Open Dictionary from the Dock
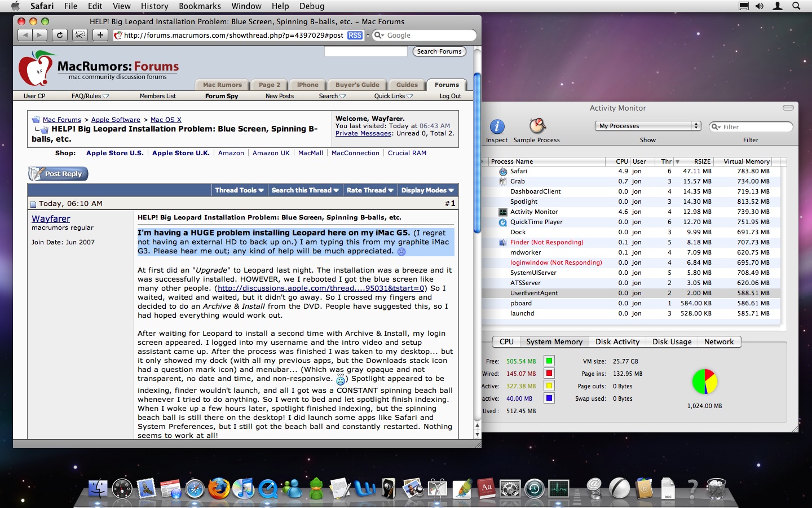Viewport: 812px width, 508px height. (486, 489)
